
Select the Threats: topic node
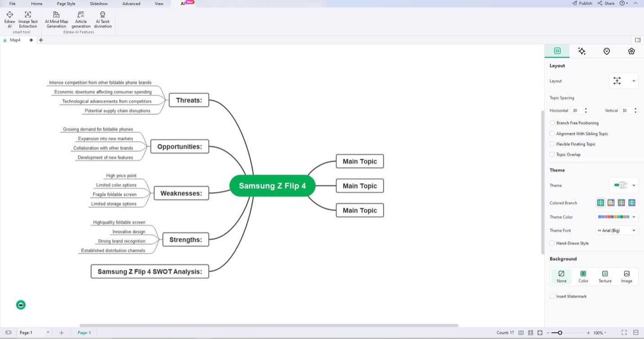(x=189, y=100)
